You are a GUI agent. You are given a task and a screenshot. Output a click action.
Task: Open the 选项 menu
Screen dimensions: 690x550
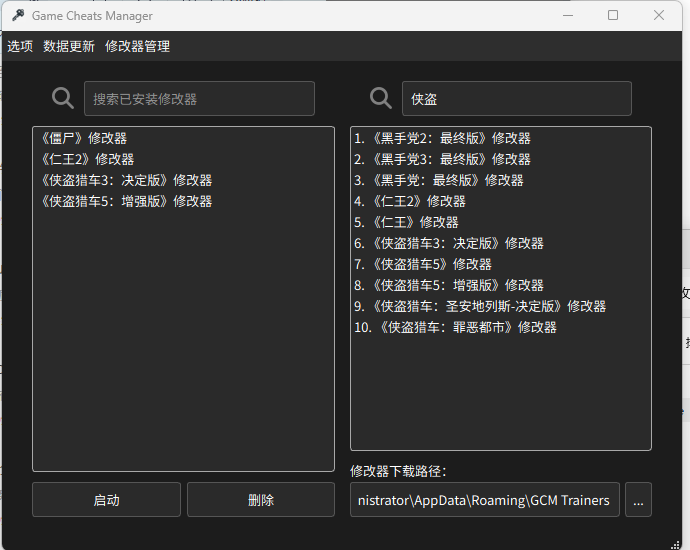click(20, 46)
